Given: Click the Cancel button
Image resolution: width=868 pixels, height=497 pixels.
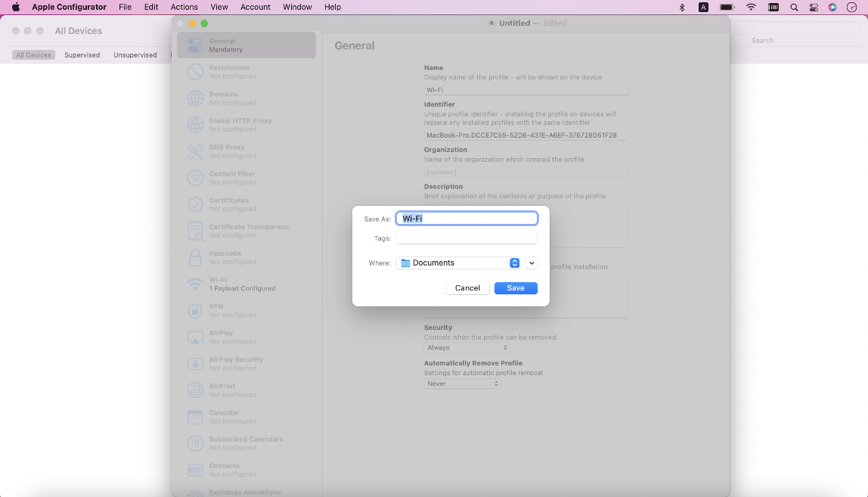Looking at the screenshot, I should click(467, 288).
